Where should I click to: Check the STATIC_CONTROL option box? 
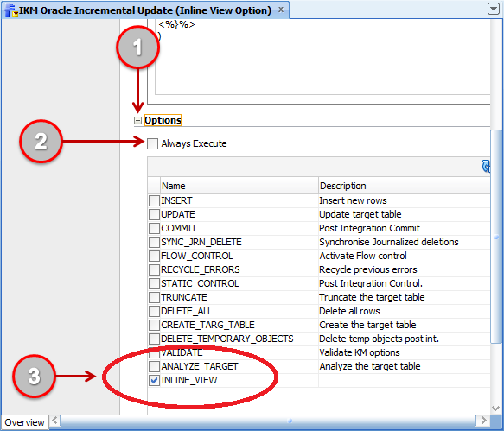(x=154, y=283)
